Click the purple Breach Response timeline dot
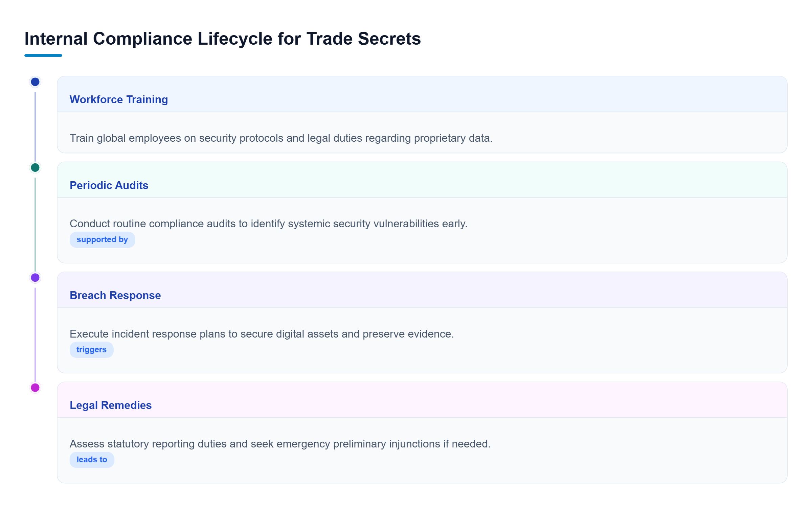This screenshot has height=508, width=812. (x=35, y=278)
